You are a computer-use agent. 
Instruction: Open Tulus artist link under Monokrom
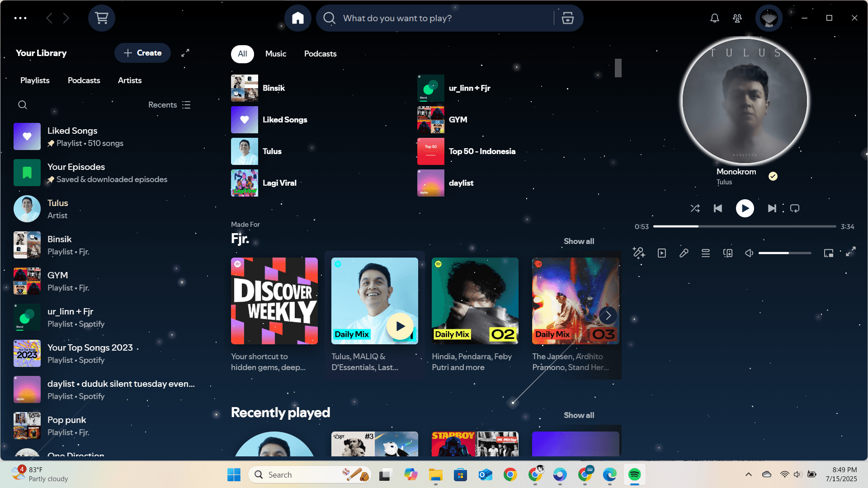click(x=724, y=182)
